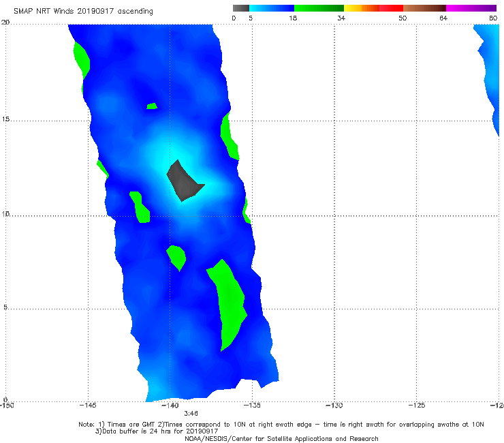
Task: Click the longitude axis label "-145"
Action: coord(88,406)
